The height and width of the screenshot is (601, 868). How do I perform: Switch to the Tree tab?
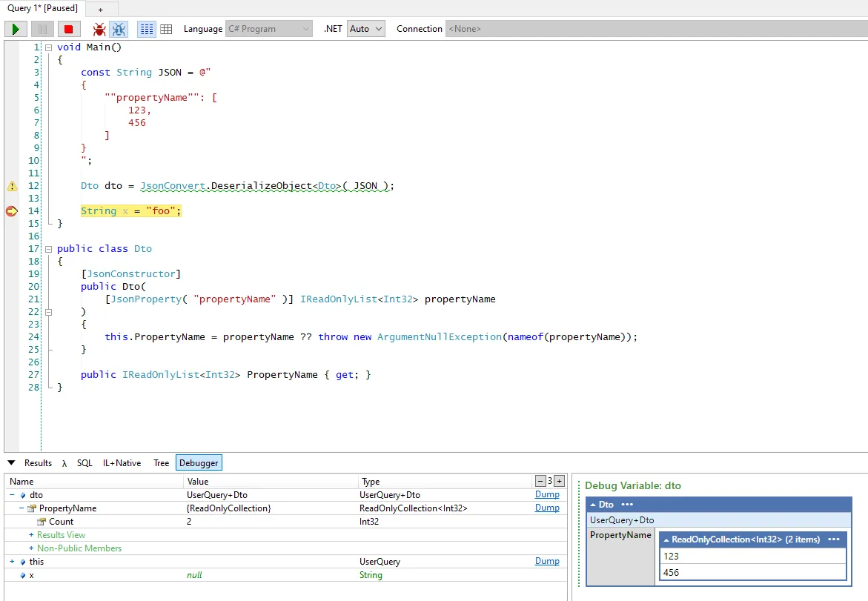click(x=161, y=463)
